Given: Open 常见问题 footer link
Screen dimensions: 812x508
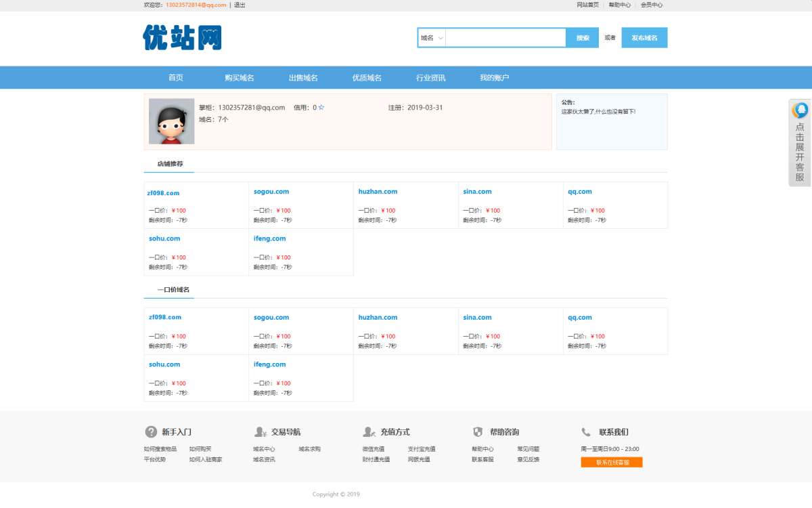Looking at the screenshot, I should 528,449.
